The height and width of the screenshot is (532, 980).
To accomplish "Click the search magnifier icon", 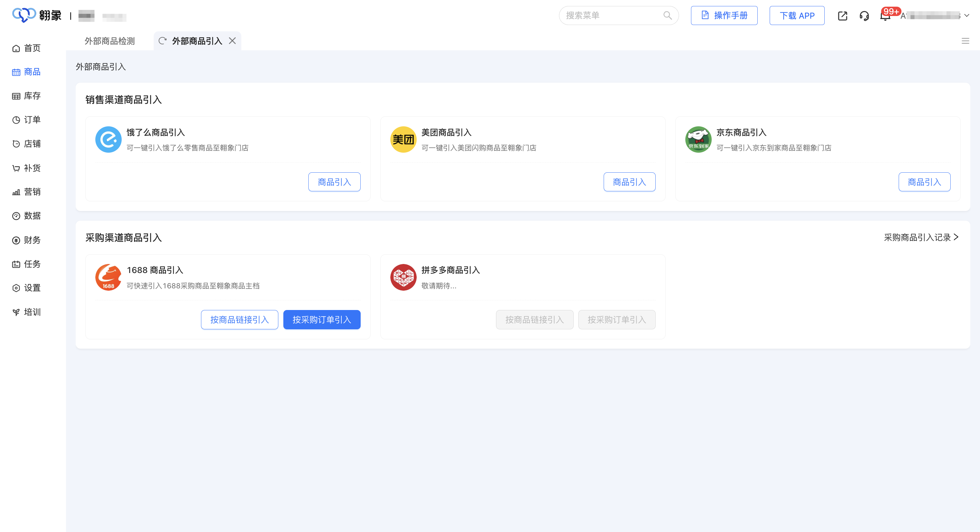I will pos(667,16).
